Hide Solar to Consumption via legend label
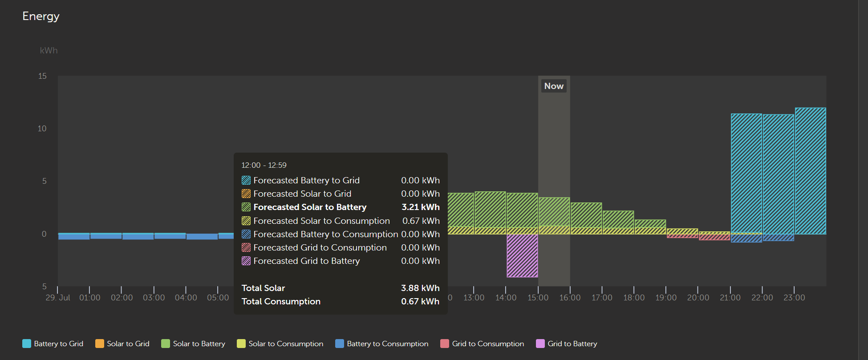868x360 pixels. 286,344
